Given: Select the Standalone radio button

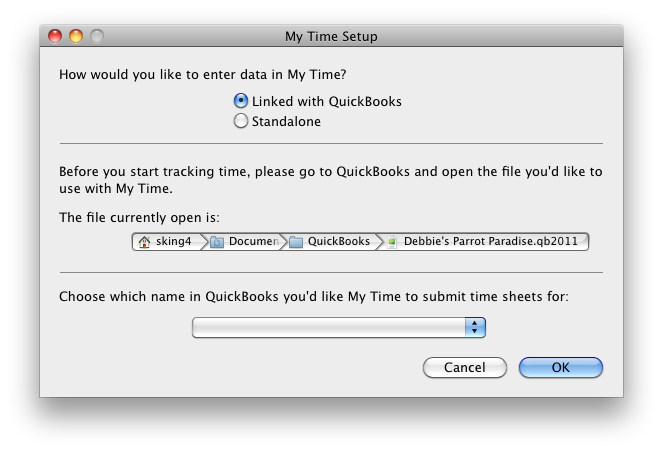Looking at the screenshot, I should tap(241, 121).
